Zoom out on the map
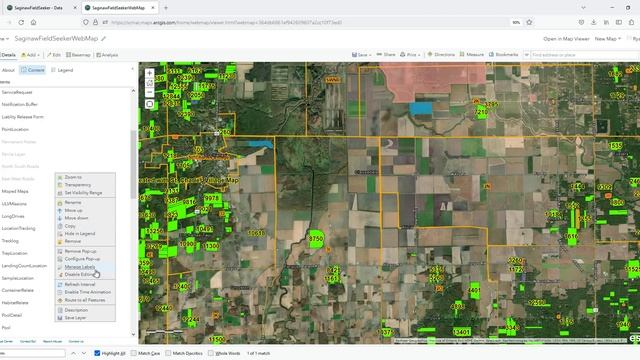640x360 pixels. [149, 92]
